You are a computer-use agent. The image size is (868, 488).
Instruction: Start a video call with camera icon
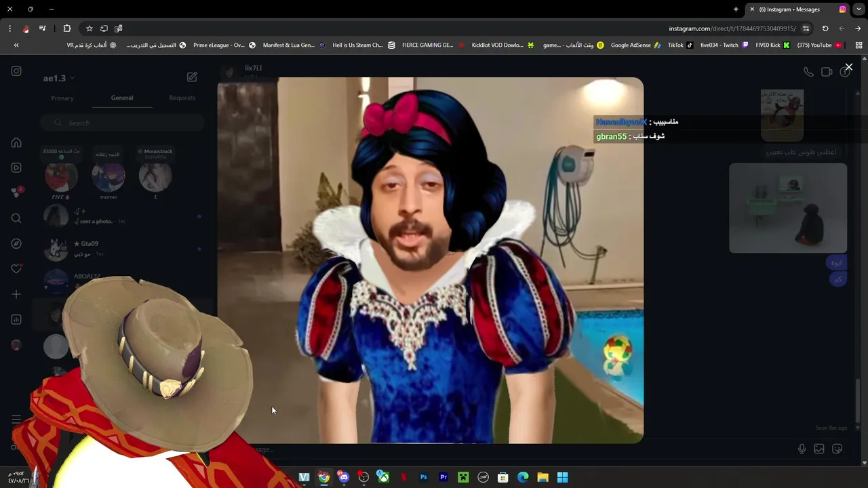coord(827,72)
